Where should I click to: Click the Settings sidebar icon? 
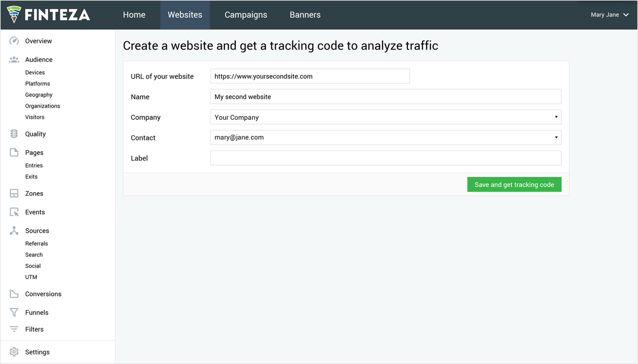(14, 352)
